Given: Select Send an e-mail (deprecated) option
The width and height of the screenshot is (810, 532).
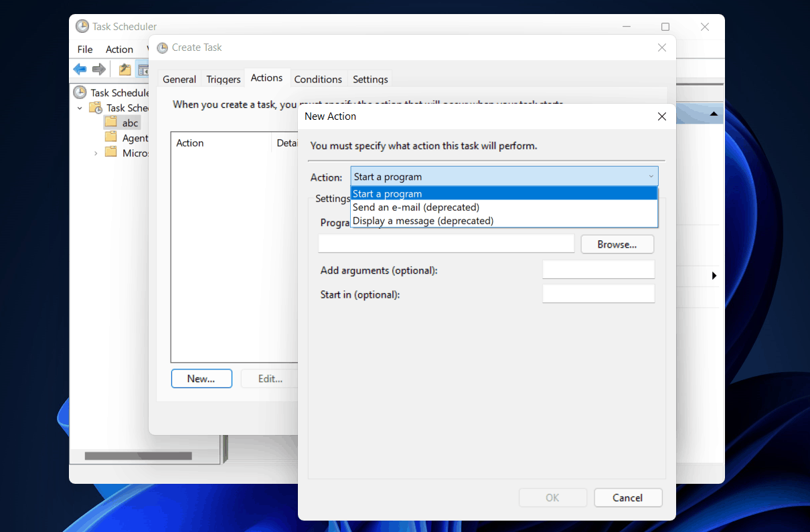Looking at the screenshot, I should 416,207.
